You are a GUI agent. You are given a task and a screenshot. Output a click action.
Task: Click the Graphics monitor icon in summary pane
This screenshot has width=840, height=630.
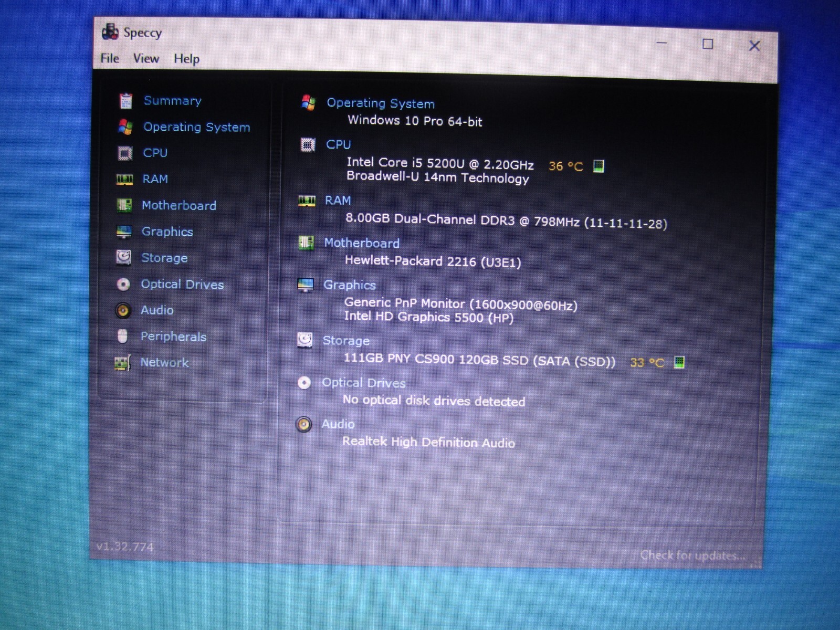306,285
